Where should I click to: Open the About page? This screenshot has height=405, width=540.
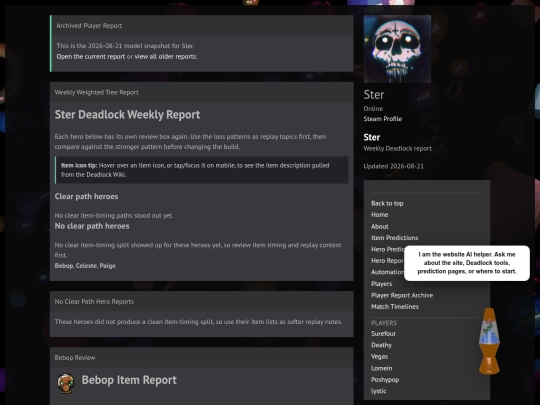point(380,227)
